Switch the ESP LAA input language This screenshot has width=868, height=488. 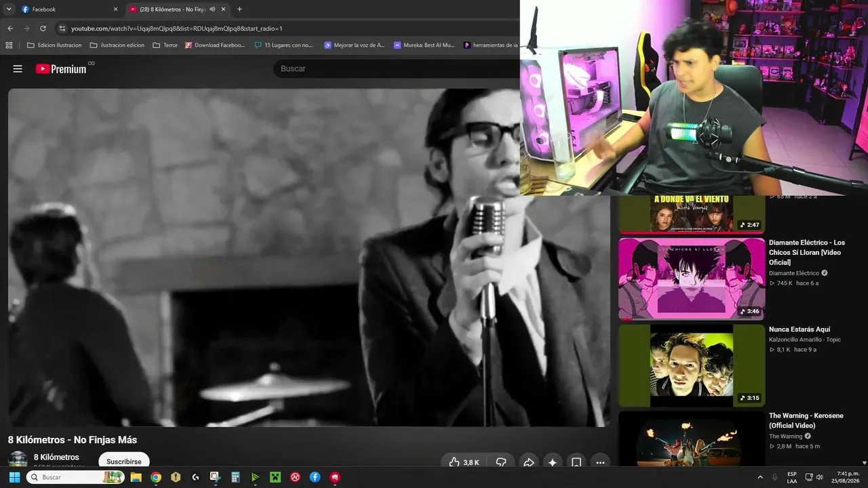click(792, 477)
